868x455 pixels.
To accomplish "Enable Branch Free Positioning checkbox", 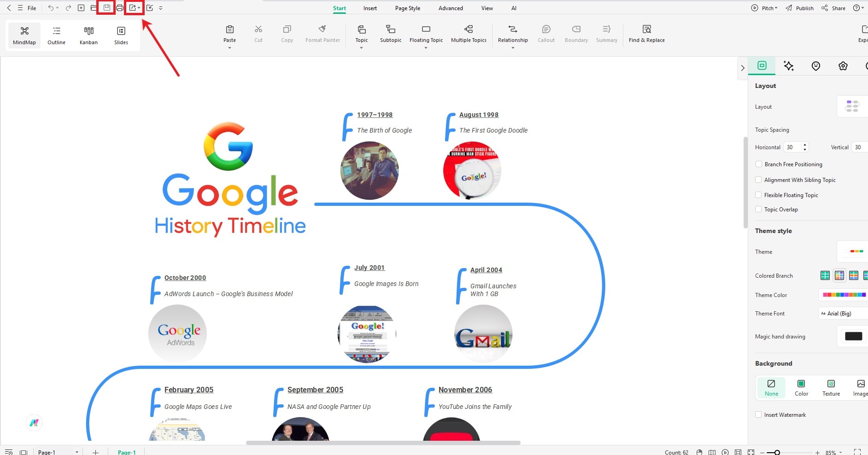I will 758,164.
